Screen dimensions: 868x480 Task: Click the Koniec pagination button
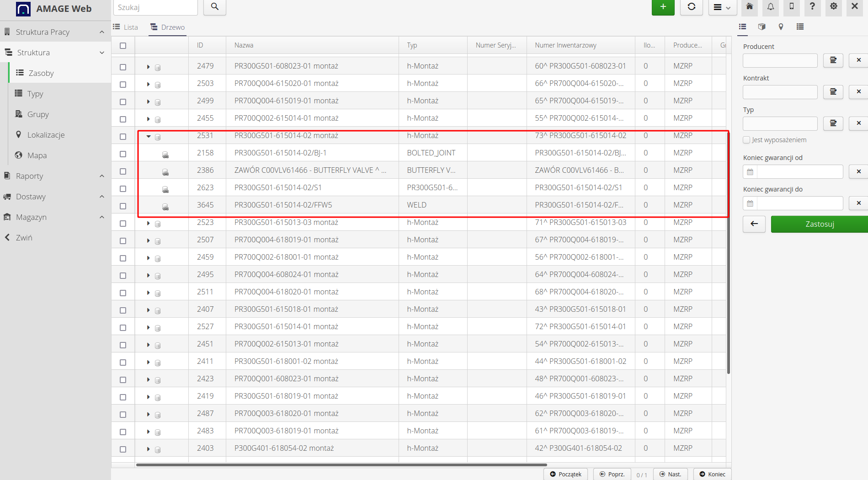pos(712,474)
